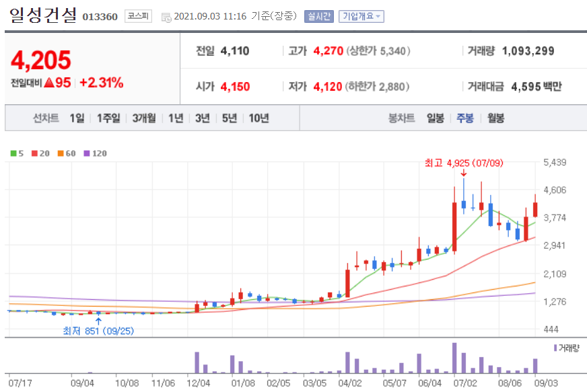Select the green 5-day moving average legend icon
Viewport: 587px width, 392px height.
(13, 153)
